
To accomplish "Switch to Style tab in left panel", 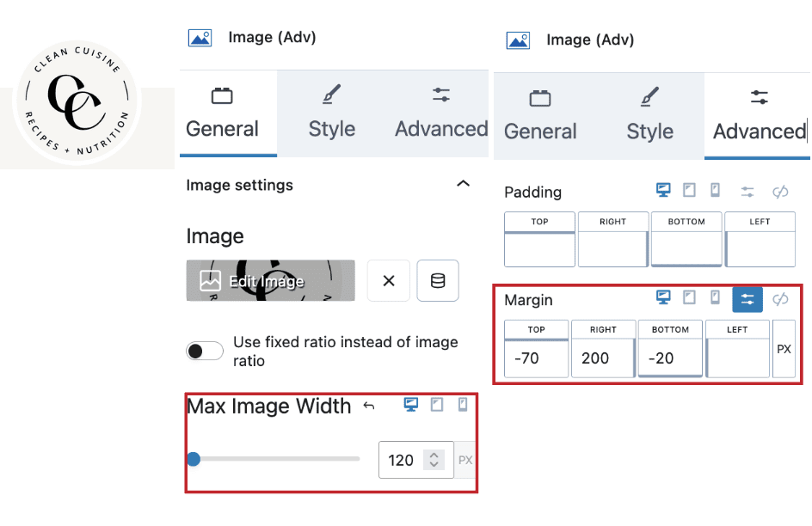I will pos(331,113).
